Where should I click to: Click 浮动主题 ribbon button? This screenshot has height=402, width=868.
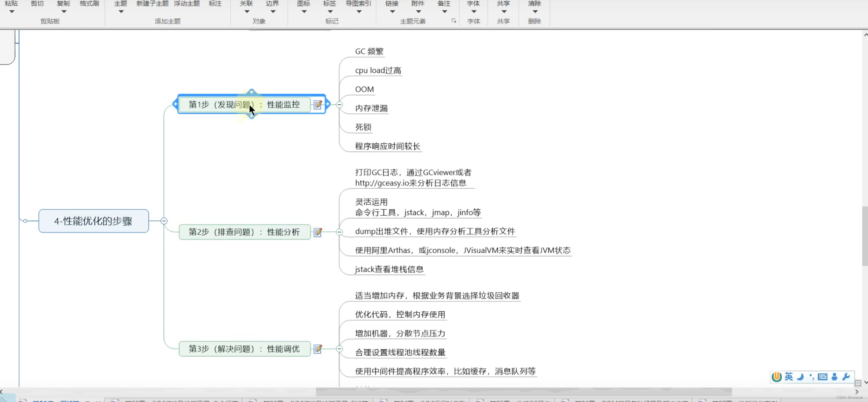pyautogui.click(x=187, y=3)
